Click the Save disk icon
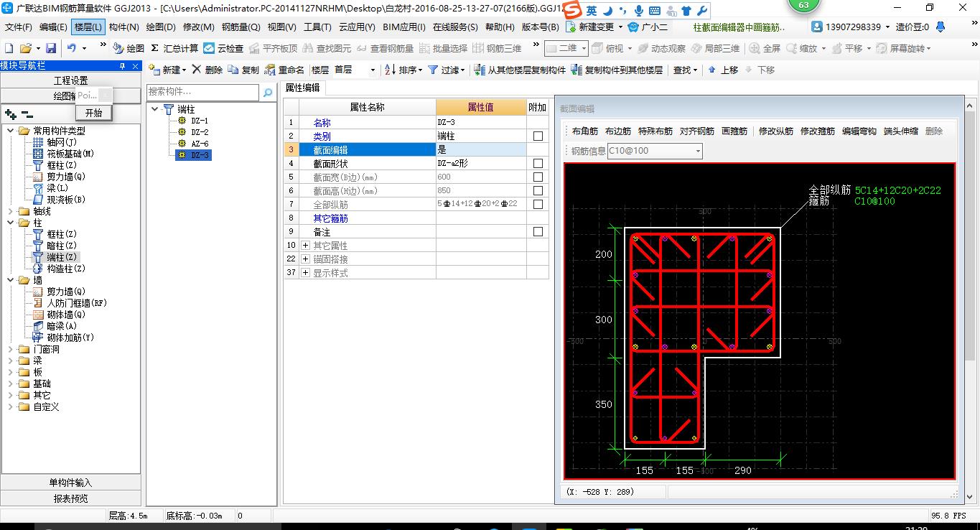 pos(51,48)
